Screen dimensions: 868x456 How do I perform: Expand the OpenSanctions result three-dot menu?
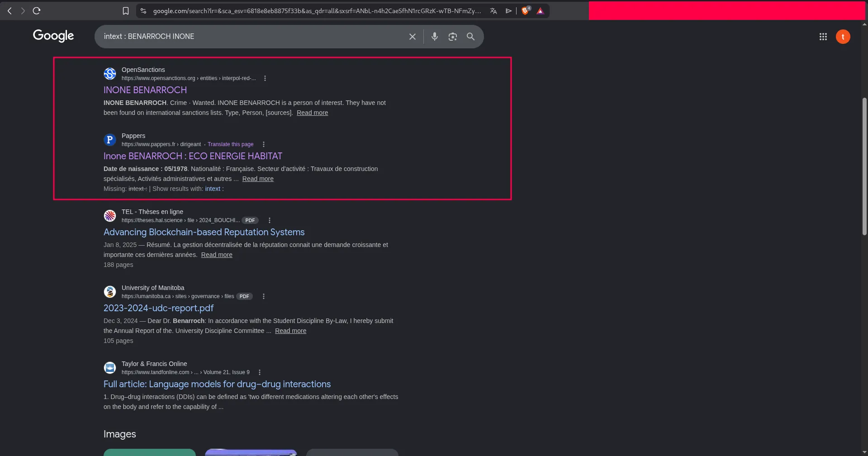point(265,78)
